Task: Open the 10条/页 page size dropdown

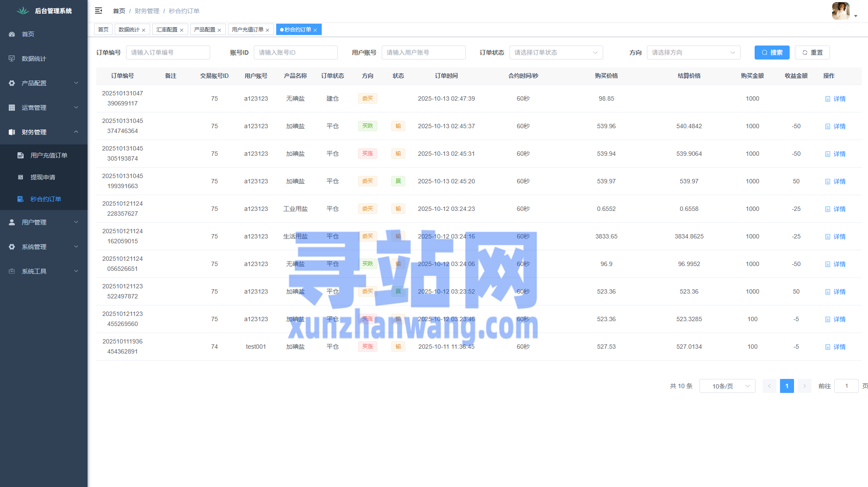Action: pos(727,386)
